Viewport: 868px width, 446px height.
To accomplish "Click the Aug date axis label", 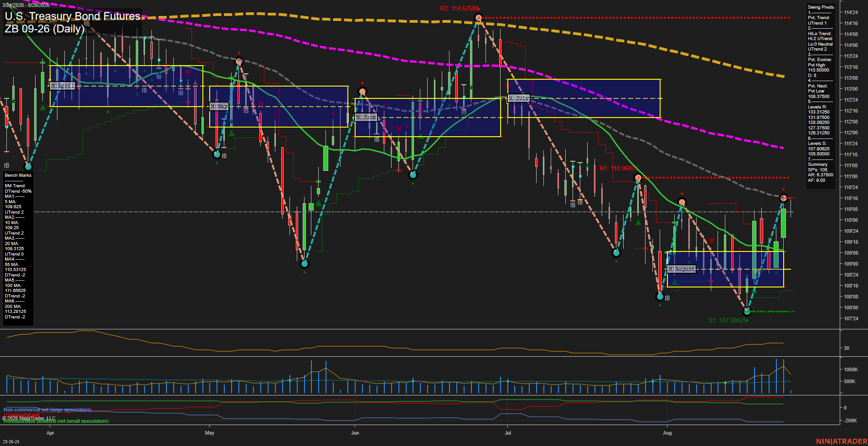I will (667, 433).
